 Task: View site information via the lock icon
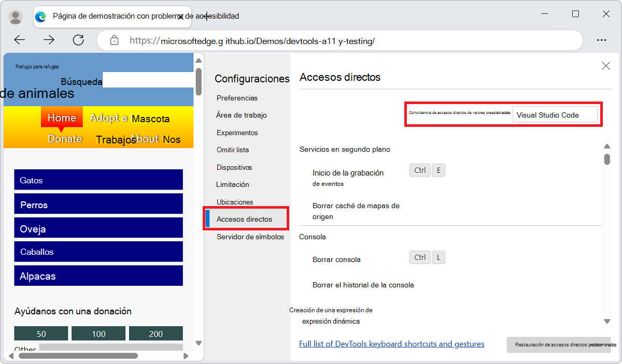pos(114,39)
